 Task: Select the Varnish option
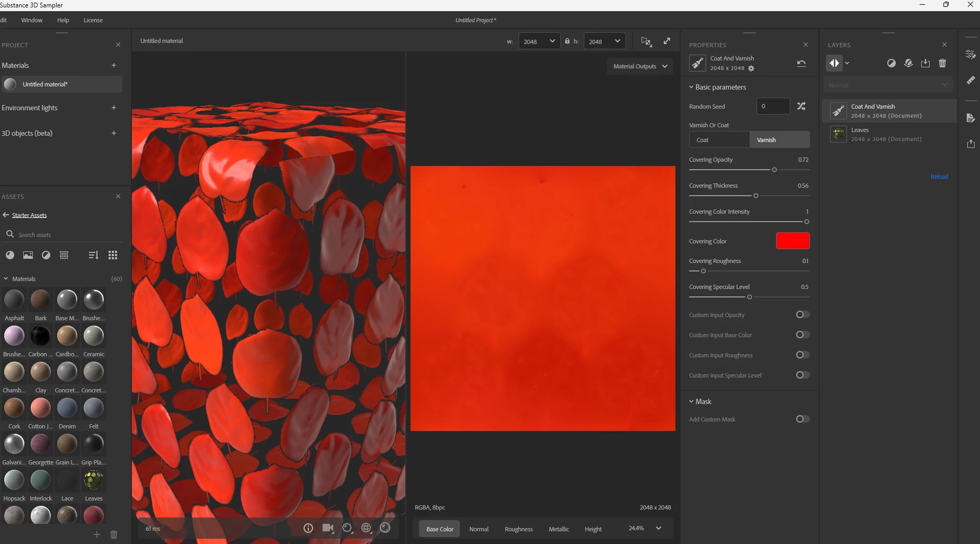pos(780,140)
